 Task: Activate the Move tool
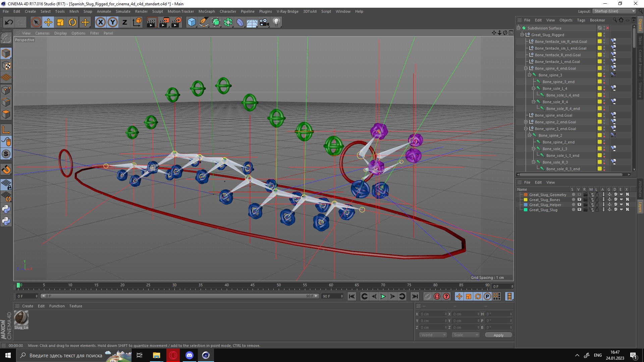coord(48,22)
